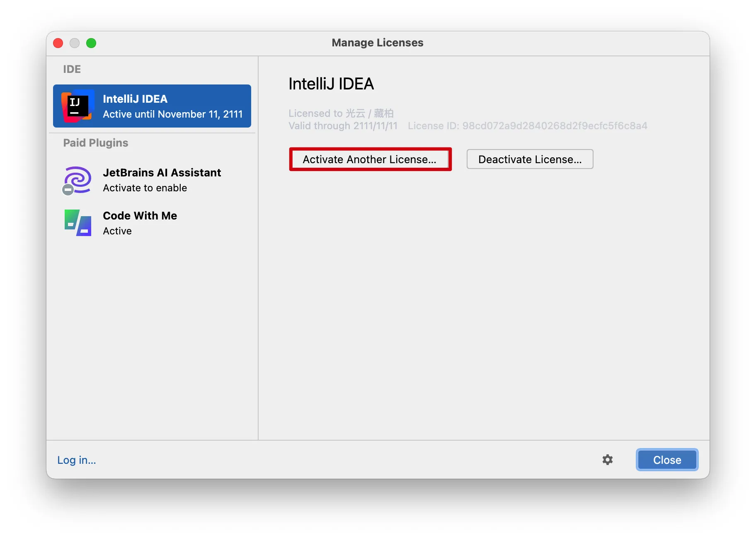Image resolution: width=756 pixels, height=540 pixels.
Task: Click the Manage Licenses title bar
Action: (377, 43)
